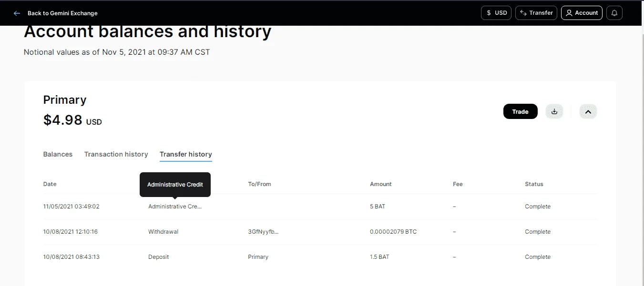
Task: Click the To/From column header
Action: (x=259, y=184)
